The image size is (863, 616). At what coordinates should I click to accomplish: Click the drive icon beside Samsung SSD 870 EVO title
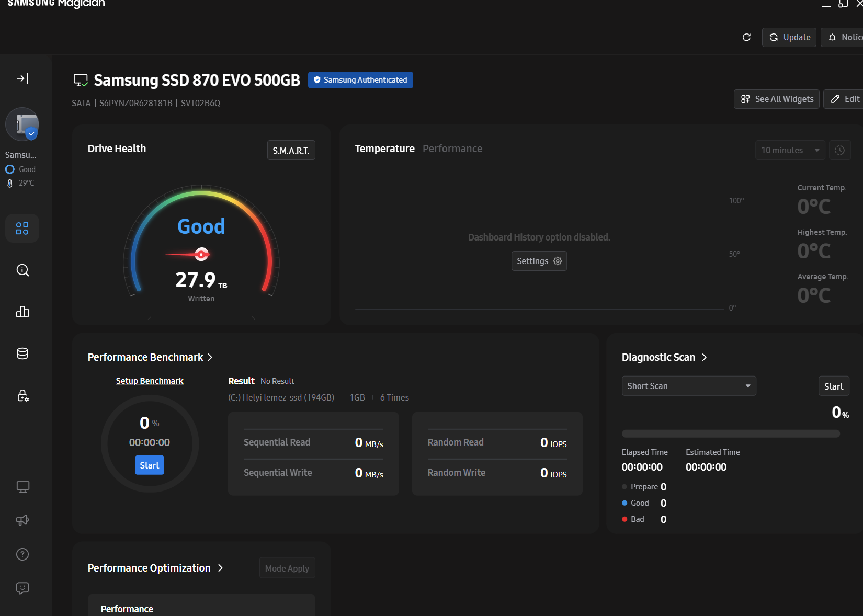coord(81,80)
